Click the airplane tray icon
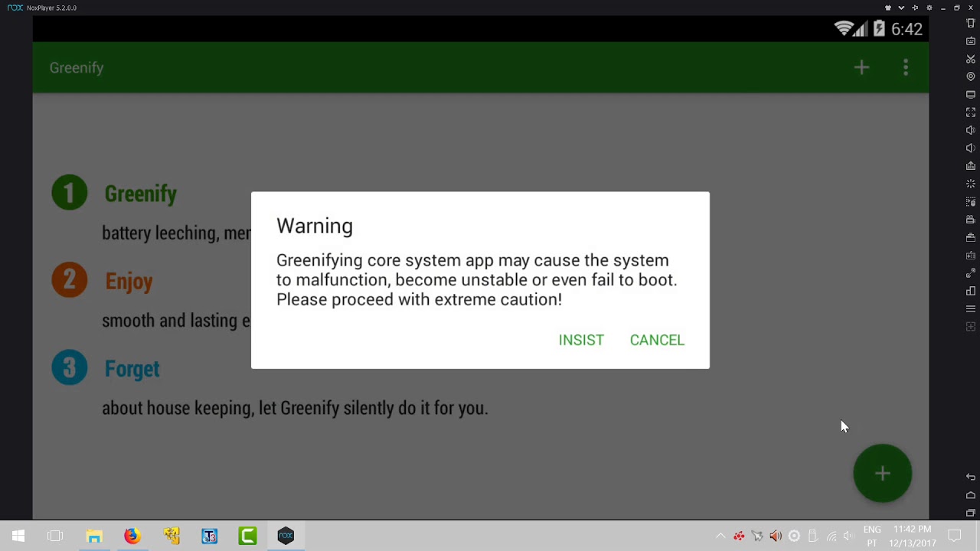 click(x=757, y=536)
